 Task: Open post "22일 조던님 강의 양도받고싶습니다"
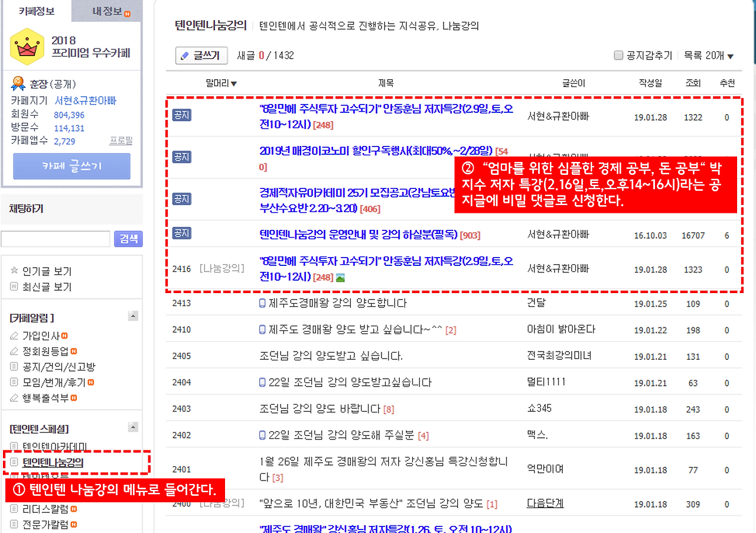click(x=350, y=382)
